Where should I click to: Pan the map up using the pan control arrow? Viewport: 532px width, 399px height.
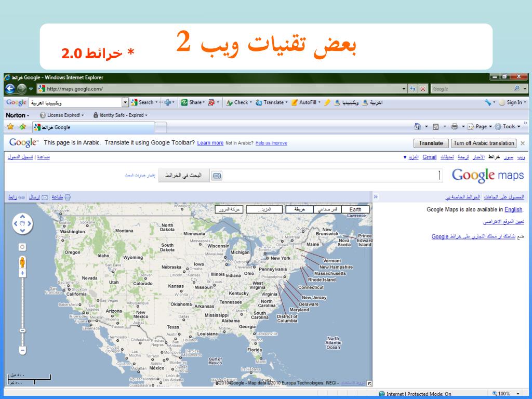(x=22, y=217)
